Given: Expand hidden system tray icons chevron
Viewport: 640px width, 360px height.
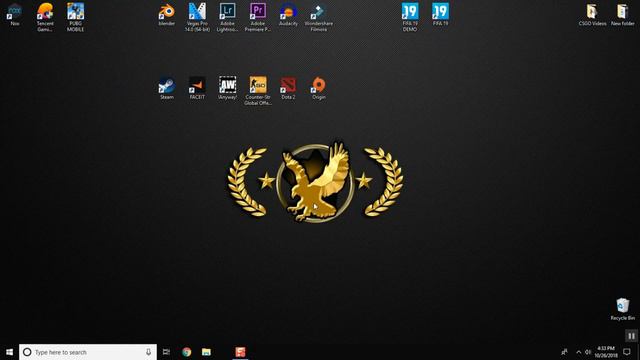Looking at the screenshot, I should [x=578, y=352].
